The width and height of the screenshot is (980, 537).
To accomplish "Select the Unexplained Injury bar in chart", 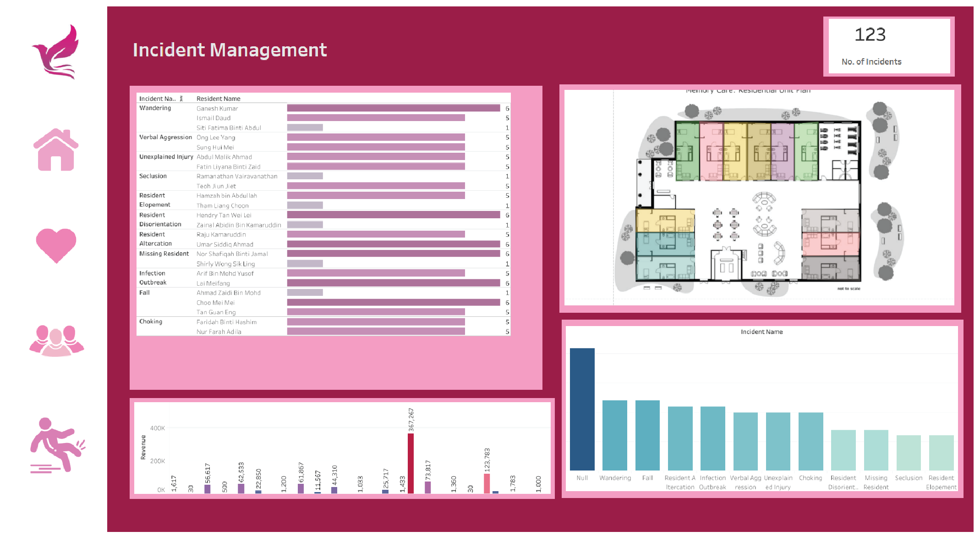I will click(x=778, y=441).
